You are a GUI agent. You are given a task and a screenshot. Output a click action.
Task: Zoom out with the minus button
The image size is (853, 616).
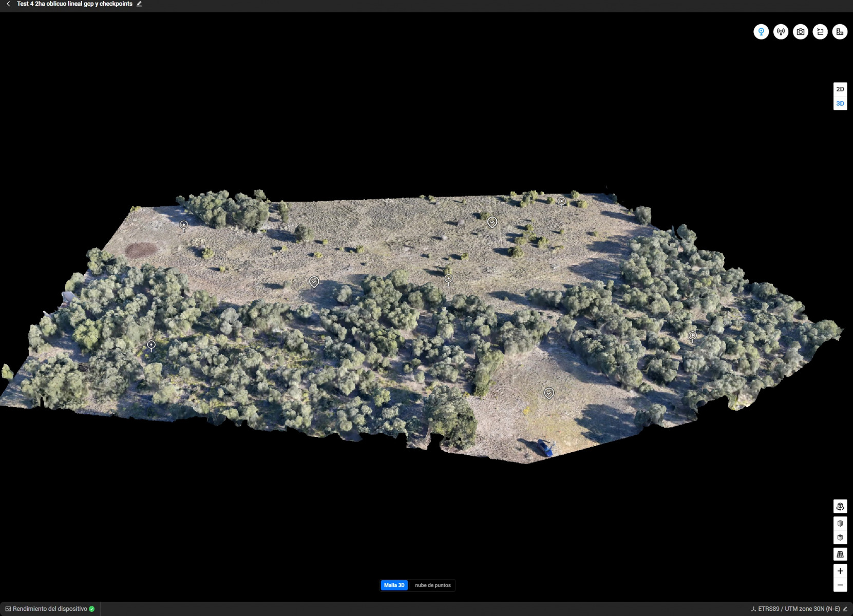click(840, 585)
